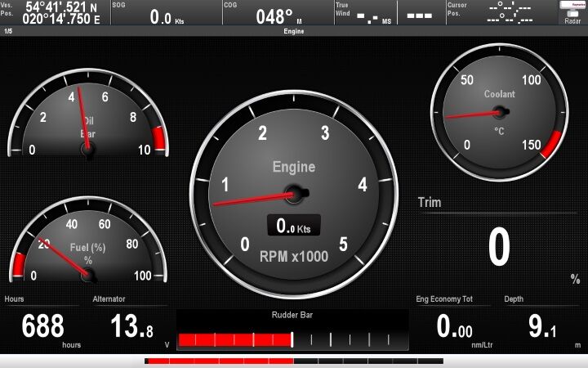The width and height of the screenshot is (588, 368).
Task: Select the engine Hours 688 readout
Action: pyautogui.click(x=43, y=325)
